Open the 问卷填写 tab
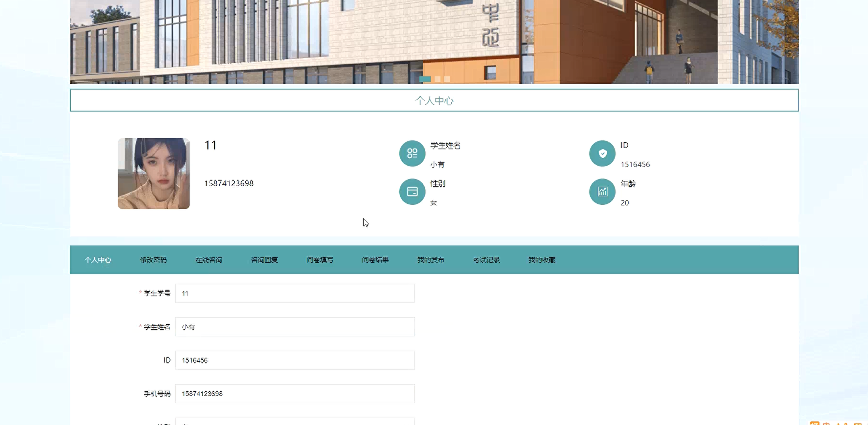 click(320, 260)
